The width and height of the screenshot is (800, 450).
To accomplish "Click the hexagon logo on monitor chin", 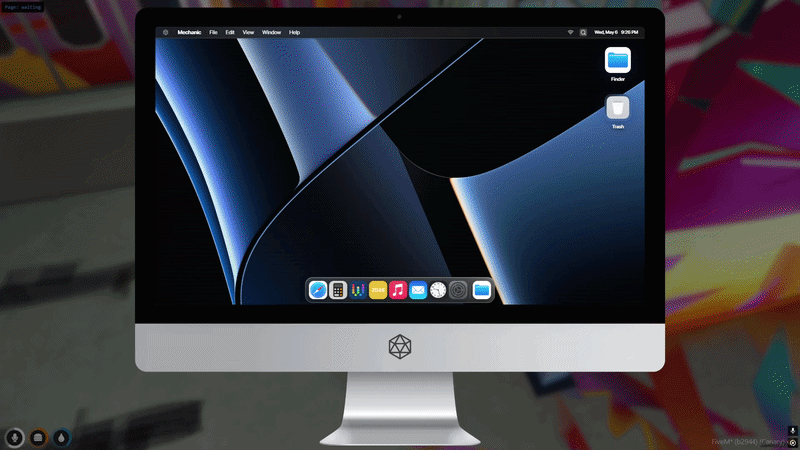I will (400, 347).
